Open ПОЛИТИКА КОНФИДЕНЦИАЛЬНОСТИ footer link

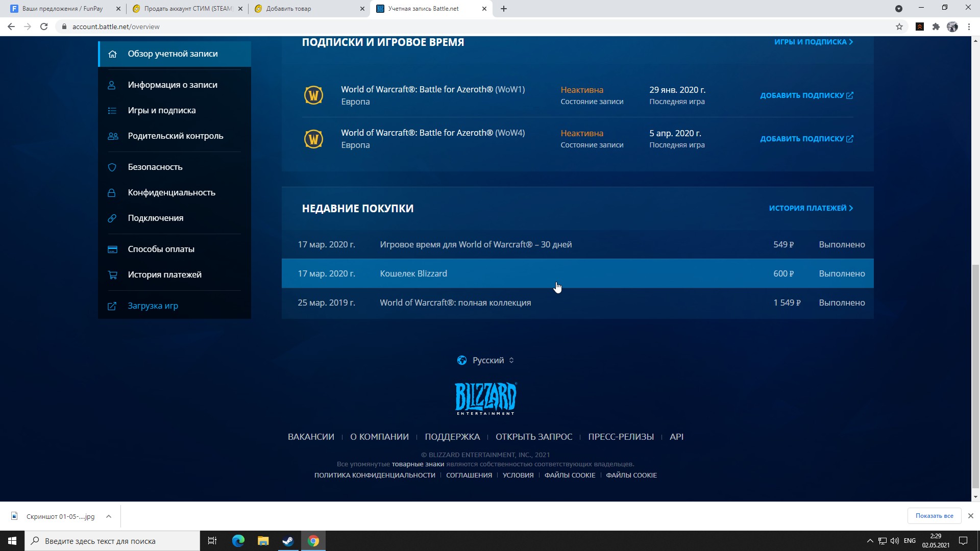tap(375, 475)
